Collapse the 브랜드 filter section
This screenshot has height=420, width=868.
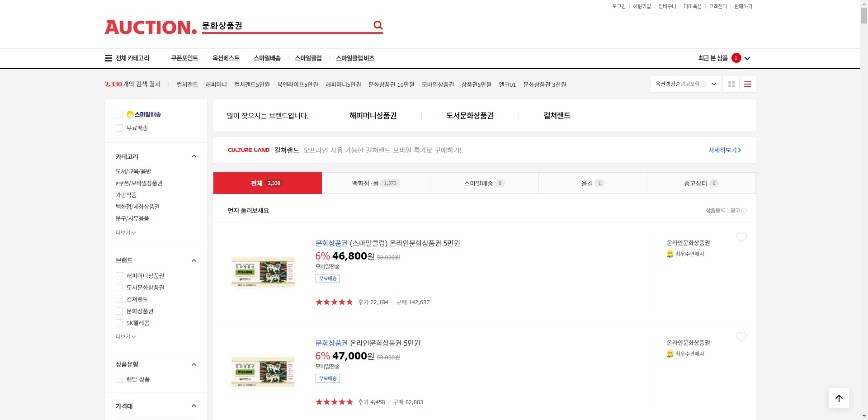[x=194, y=260]
